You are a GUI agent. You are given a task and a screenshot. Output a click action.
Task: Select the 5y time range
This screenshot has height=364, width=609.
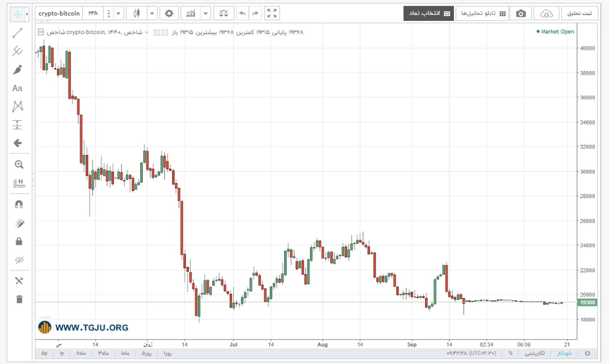[44, 354]
